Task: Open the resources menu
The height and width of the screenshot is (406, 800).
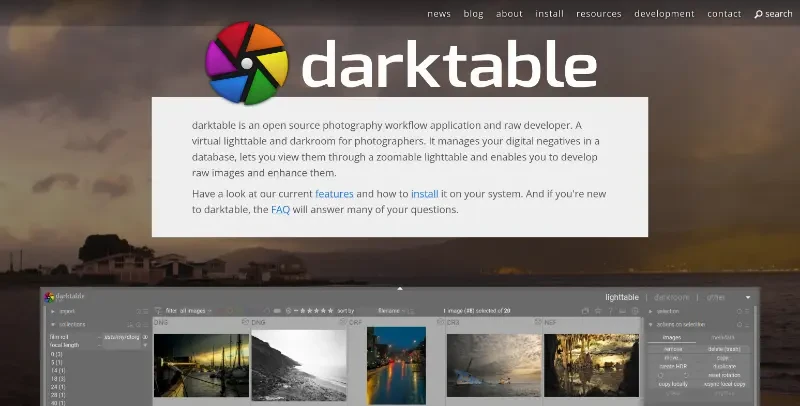Action: (x=599, y=14)
